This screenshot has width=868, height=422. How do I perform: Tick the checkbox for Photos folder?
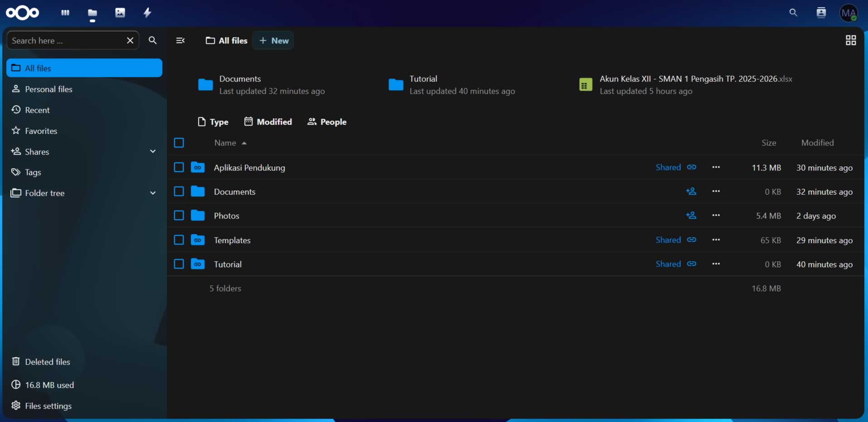click(179, 216)
